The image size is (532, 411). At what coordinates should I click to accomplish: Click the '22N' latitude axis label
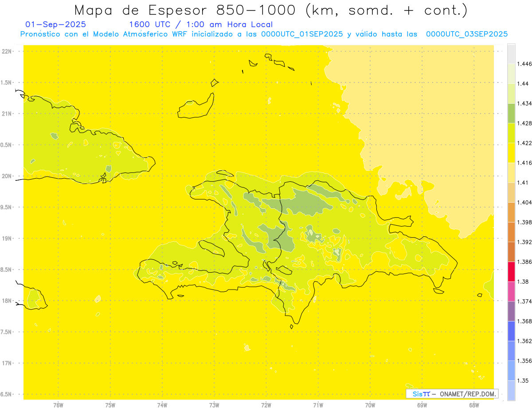click(7, 51)
